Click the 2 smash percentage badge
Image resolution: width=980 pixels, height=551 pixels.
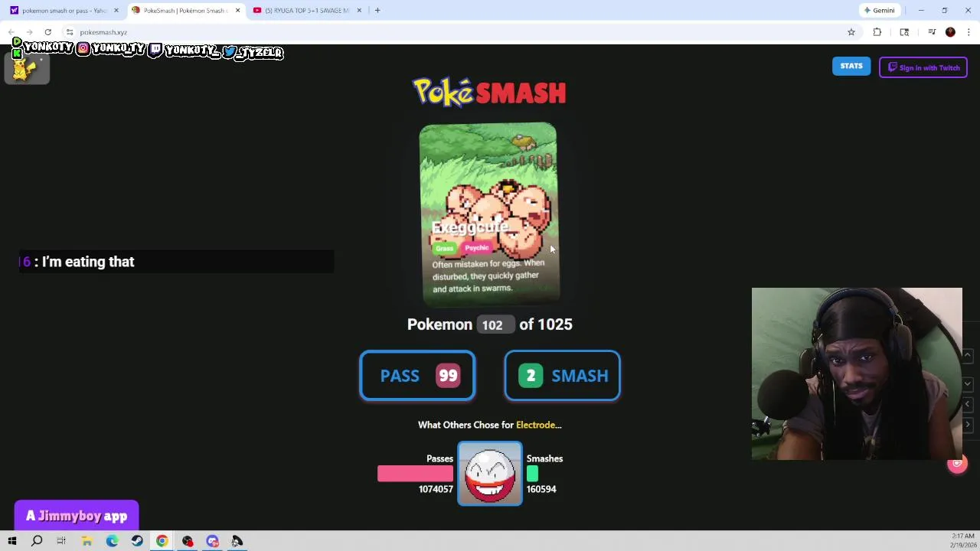pyautogui.click(x=531, y=376)
